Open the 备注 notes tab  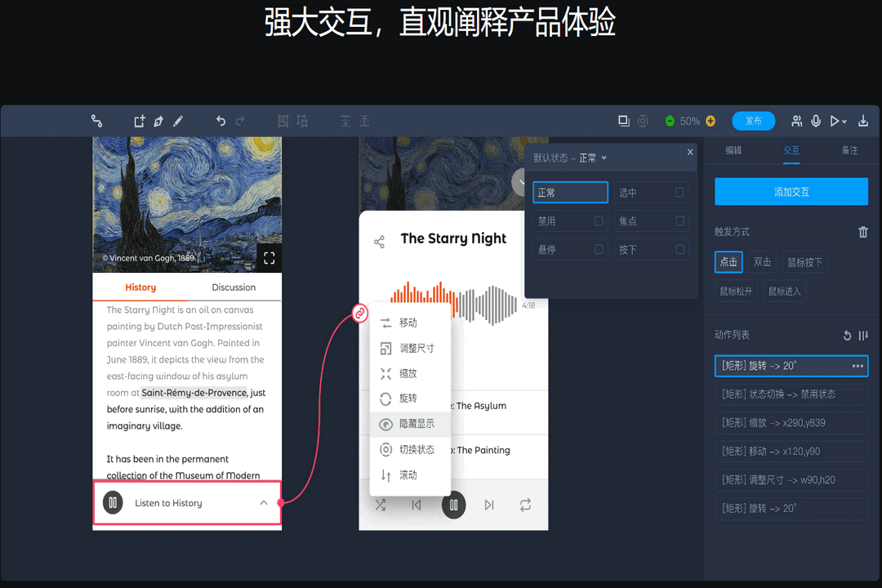tap(849, 150)
